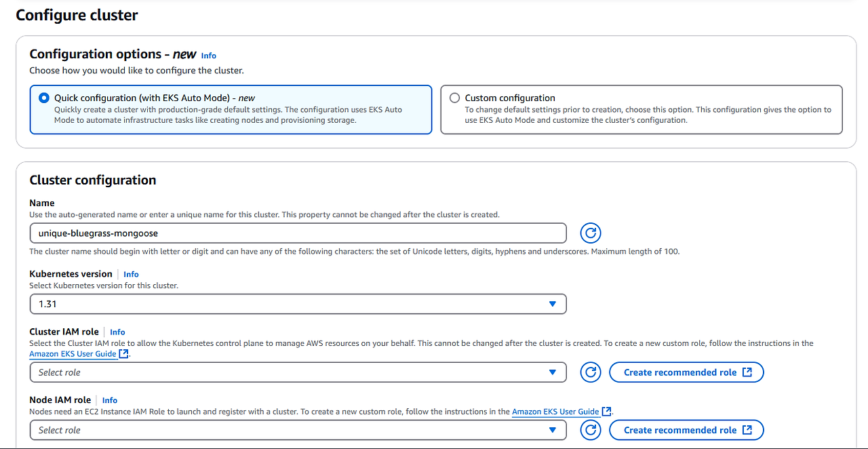
Task: Open the Cluster IAM role dropdown
Action: click(298, 372)
